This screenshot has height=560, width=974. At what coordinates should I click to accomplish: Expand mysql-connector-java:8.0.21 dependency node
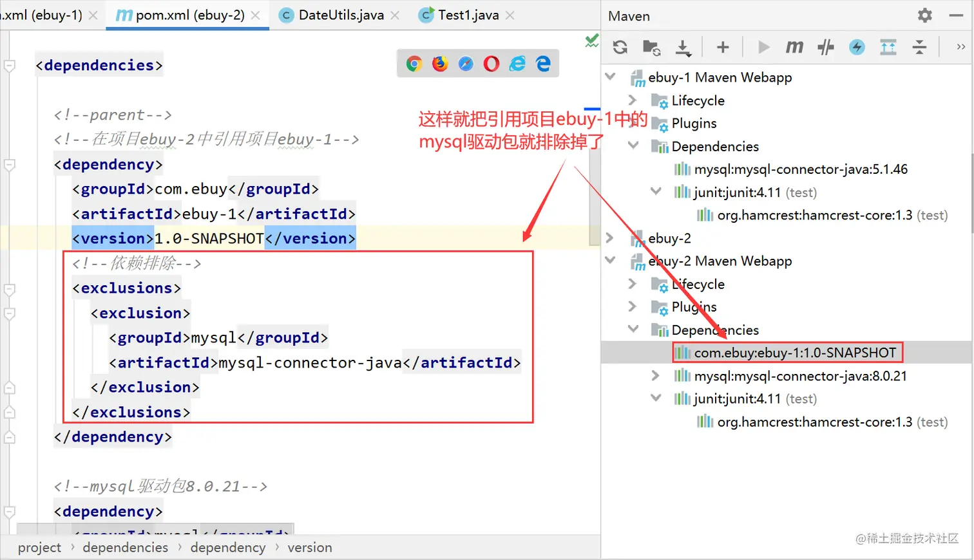click(655, 375)
